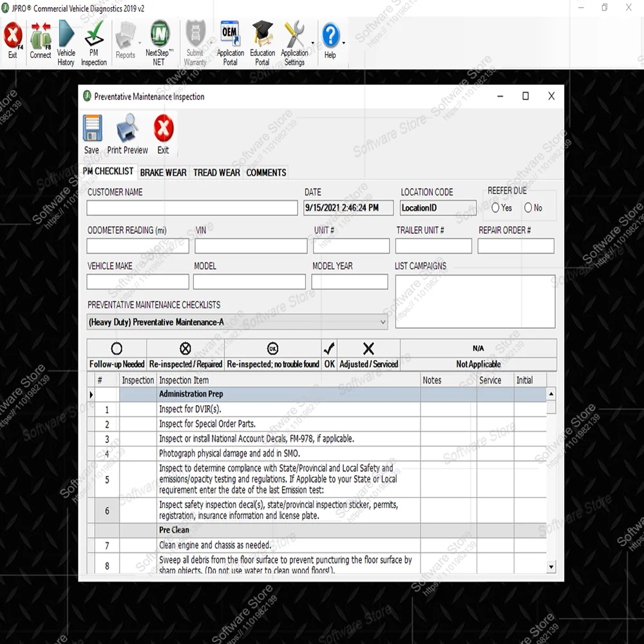Click the List Campaigns text box
This screenshot has width=644, height=644.
tap(475, 301)
